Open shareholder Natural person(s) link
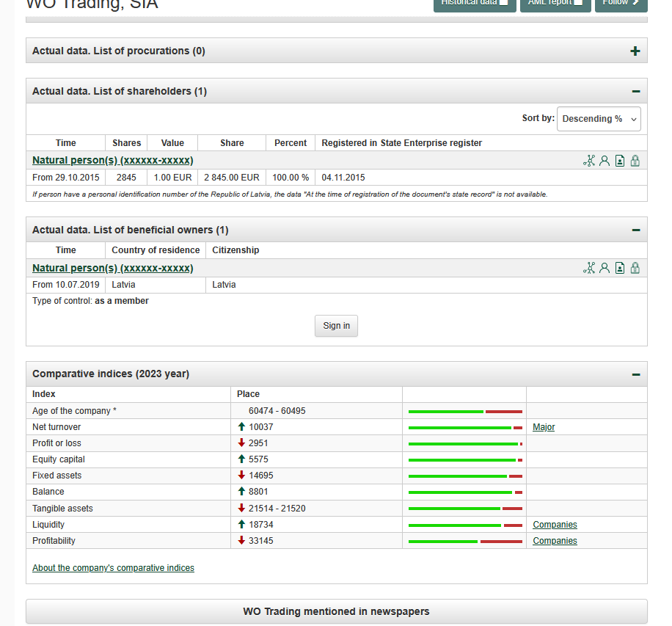This screenshot has height=626, width=672. [x=113, y=161]
